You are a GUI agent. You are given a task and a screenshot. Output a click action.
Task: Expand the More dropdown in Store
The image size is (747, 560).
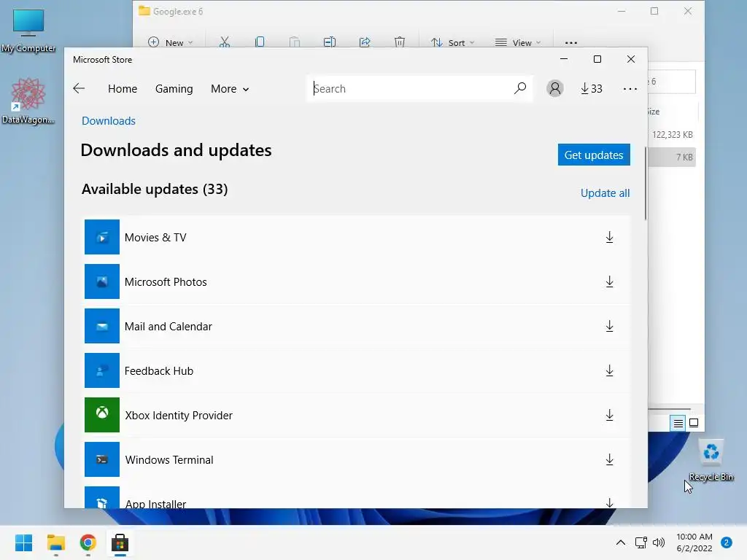[x=230, y=89]
